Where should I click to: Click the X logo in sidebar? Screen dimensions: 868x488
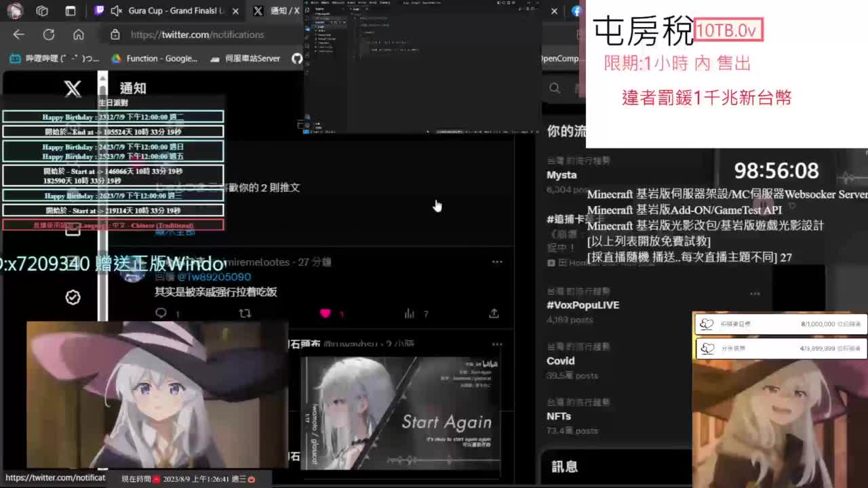73,88
